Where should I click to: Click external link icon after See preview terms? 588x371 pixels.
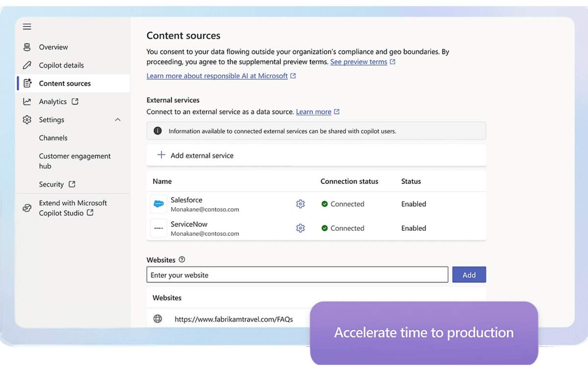click(x=392, y=62)
